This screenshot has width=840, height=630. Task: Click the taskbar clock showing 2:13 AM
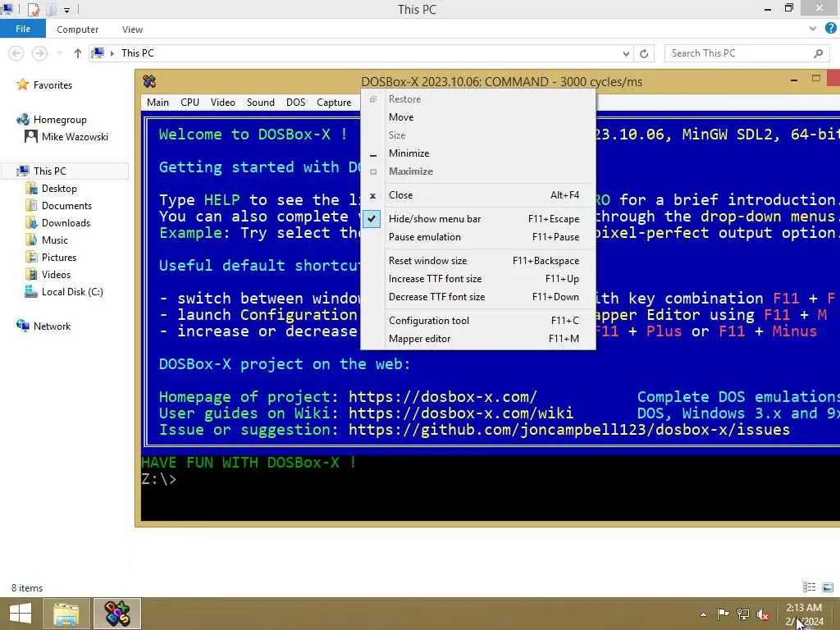pyautogui.click(x=804, y=614)
